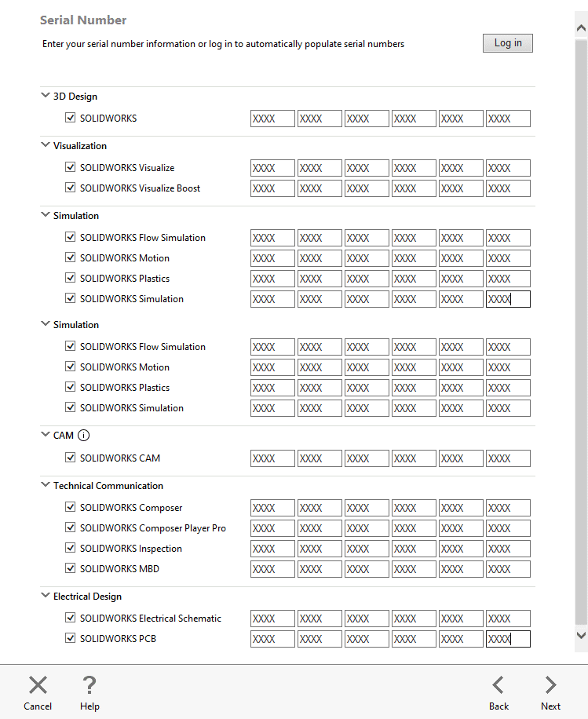Go back using the Back arrow
The image size is (588, 719).
tap(499, 685)
